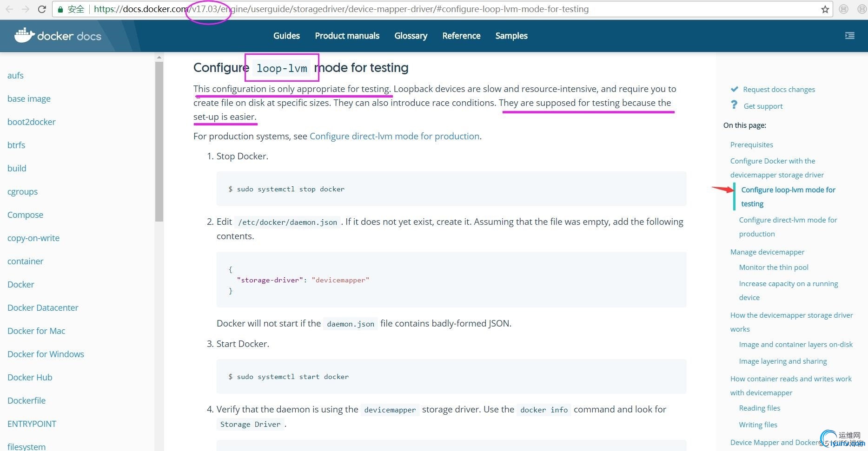Jump to Configure direct-lvm mode for production in page nav

(788, 227)
